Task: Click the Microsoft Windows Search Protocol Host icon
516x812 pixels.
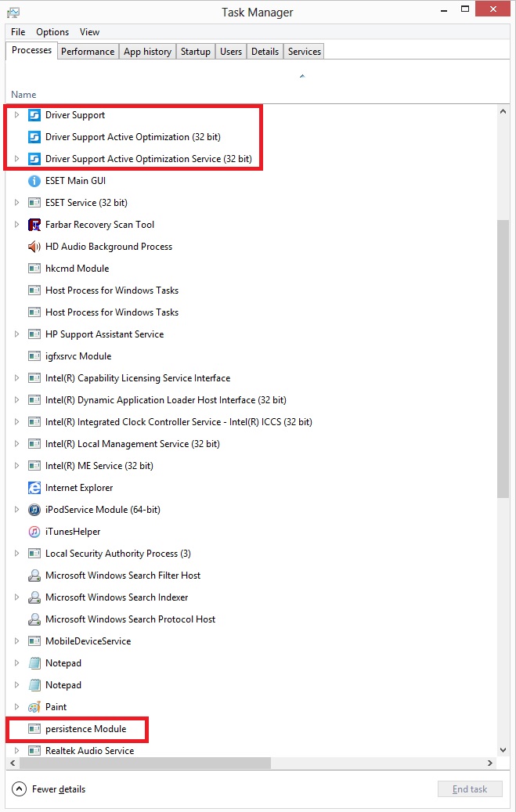Action: [x=34, y=619]
